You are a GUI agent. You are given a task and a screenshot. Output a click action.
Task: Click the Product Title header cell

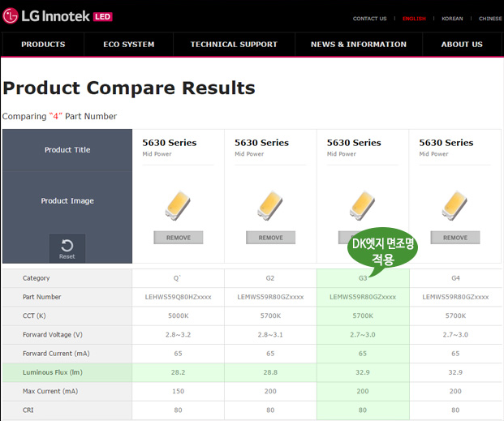(67, 150)
